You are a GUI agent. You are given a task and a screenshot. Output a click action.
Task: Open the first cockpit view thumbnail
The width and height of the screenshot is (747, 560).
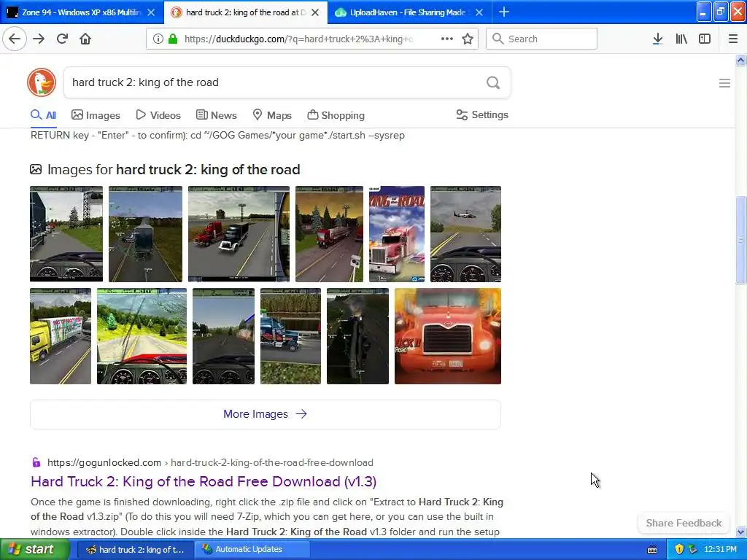pyautogui.click(x=66, y=234)
